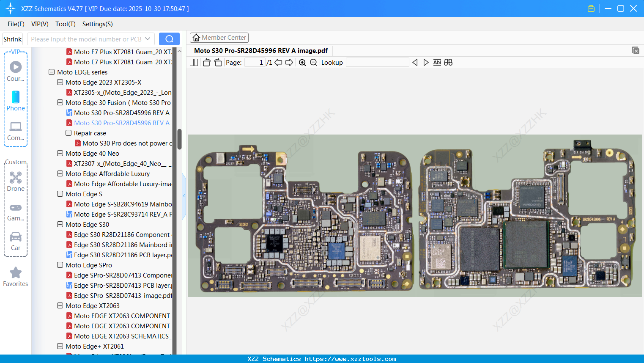Image resolution: width=644 pixels, height=363 pixels.
Task: Click the zoom out magnifier icon
Action: click(313, 63)
